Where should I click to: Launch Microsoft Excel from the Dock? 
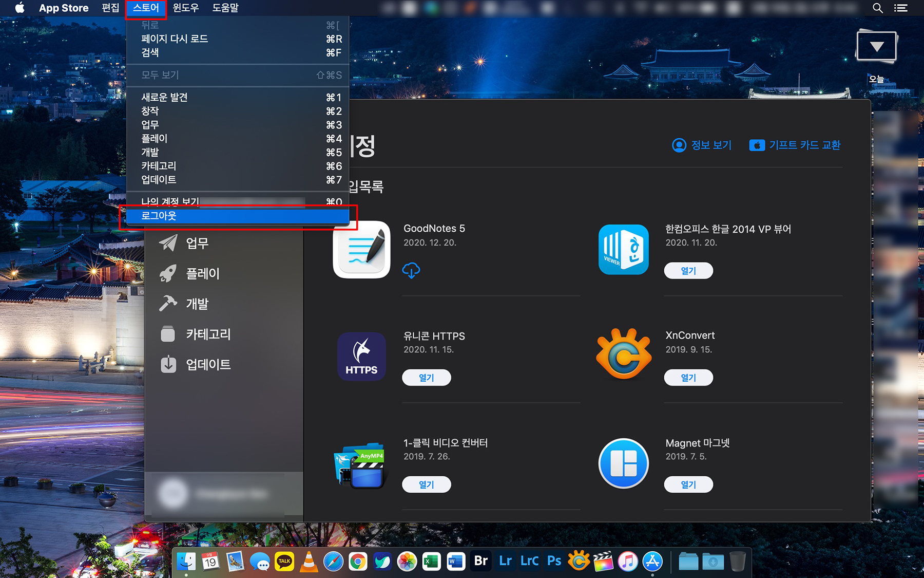tap(432, 561)
